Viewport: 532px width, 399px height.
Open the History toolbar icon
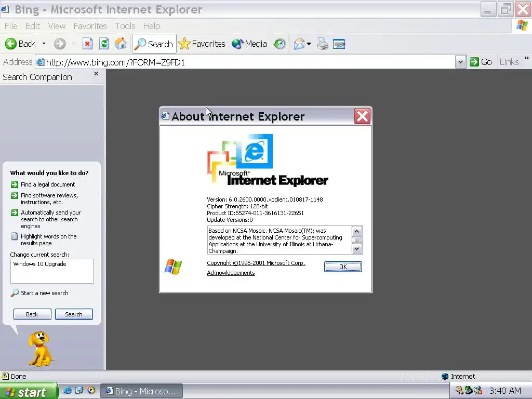coord(280,44)
